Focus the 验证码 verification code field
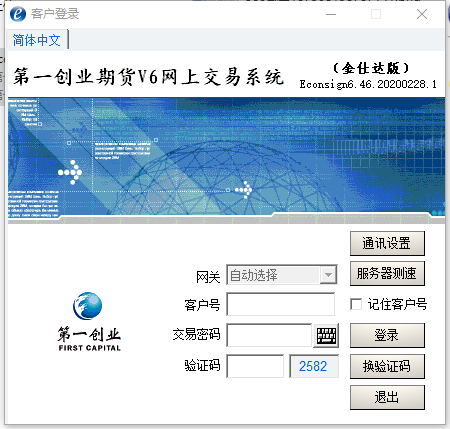450x429 pixels. click(255, 366)
